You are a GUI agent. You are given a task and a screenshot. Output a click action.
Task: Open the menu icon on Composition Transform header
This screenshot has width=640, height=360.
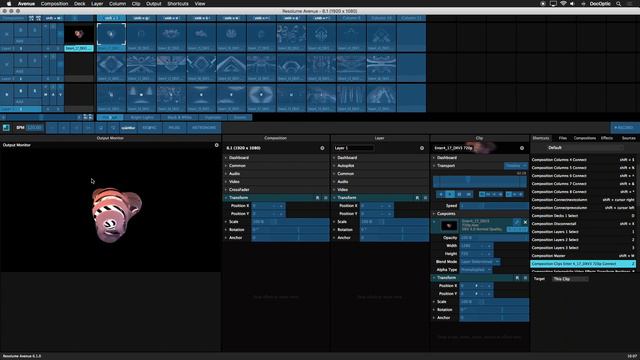coord(326,198)
